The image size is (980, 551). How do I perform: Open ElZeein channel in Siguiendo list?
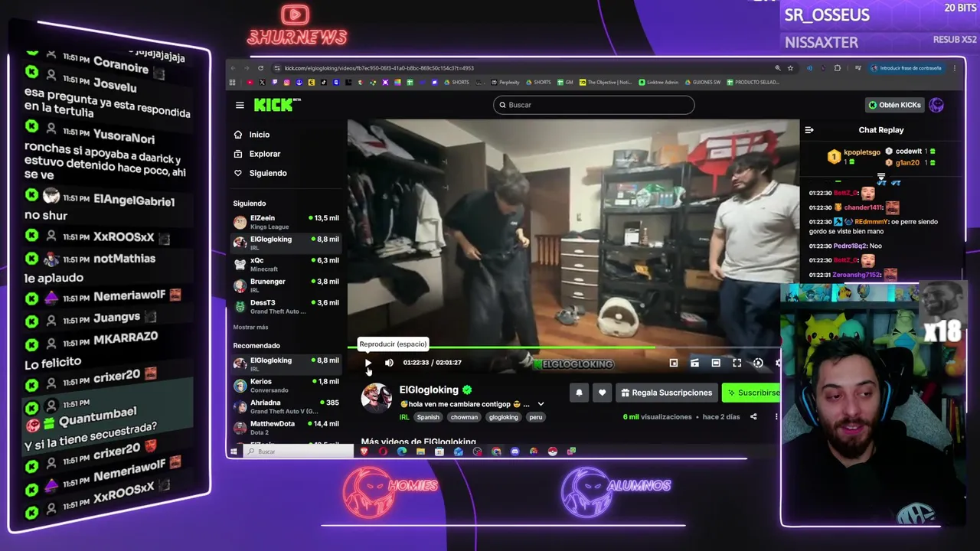coord(286,222)
